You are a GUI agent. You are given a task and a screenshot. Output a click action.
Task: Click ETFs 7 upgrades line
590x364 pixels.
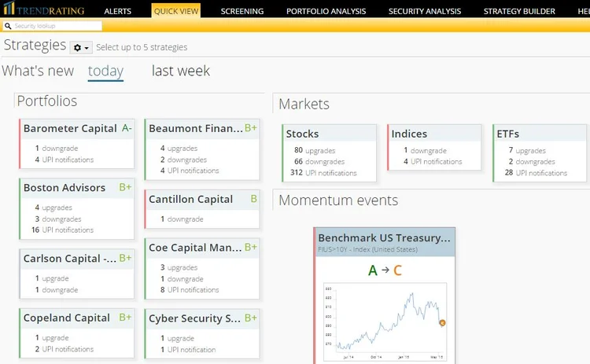tap(527, 150)
